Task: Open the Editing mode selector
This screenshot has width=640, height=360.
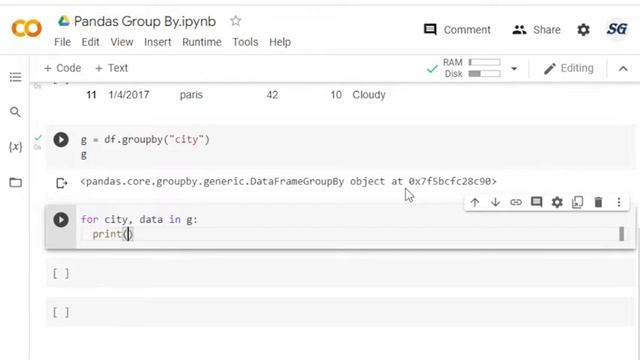Action: click(x=569, y=68)
